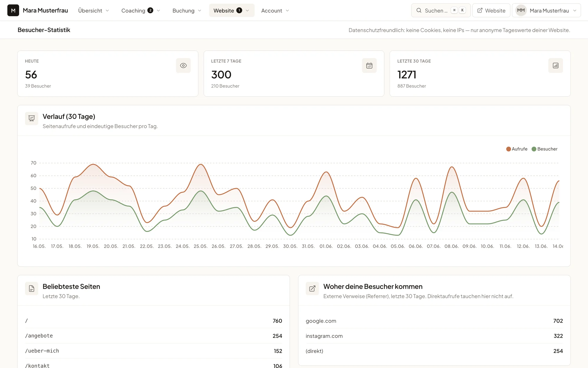This screenshot has width=588, height=368.
Task: Select the google.com referrer row
Action: coord(434,321)
